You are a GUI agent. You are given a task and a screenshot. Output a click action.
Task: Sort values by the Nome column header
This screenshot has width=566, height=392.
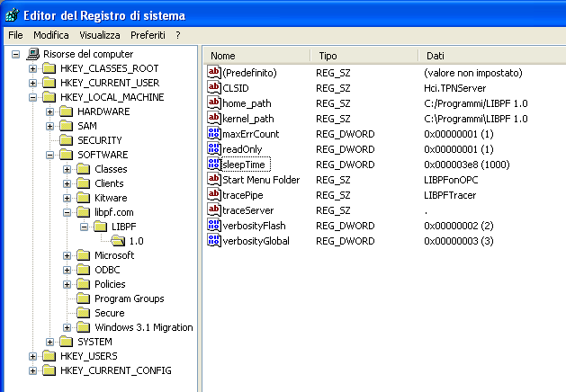(256, 56)
